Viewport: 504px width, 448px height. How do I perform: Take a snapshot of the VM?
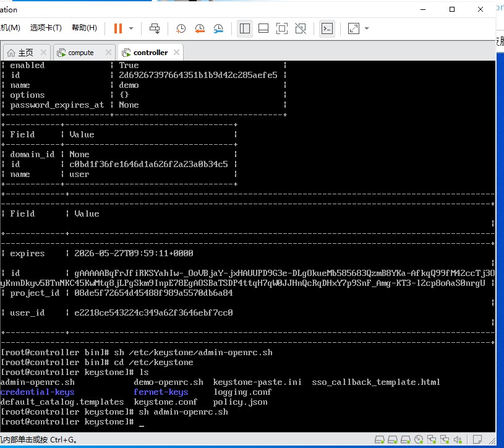(x=181, y=28)
